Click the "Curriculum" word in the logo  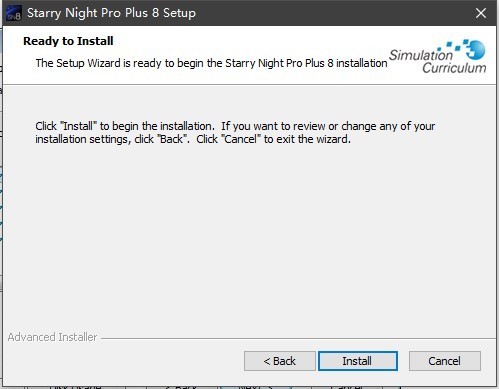coord(454,68)
